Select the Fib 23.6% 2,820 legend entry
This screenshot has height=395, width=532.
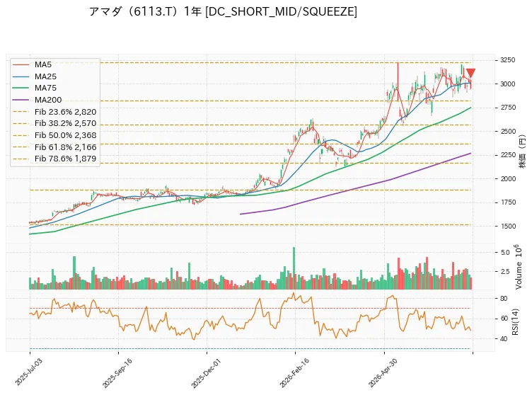click(54, 112)
